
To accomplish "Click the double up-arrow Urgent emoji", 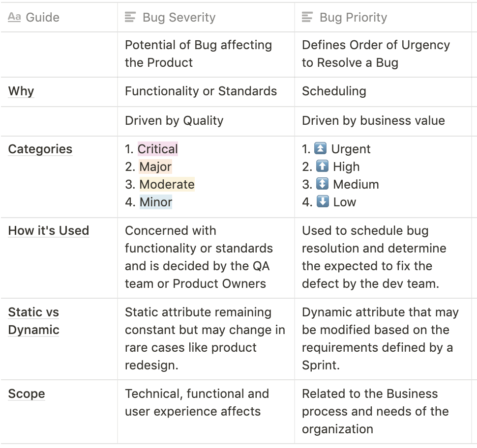I will 320,148.
